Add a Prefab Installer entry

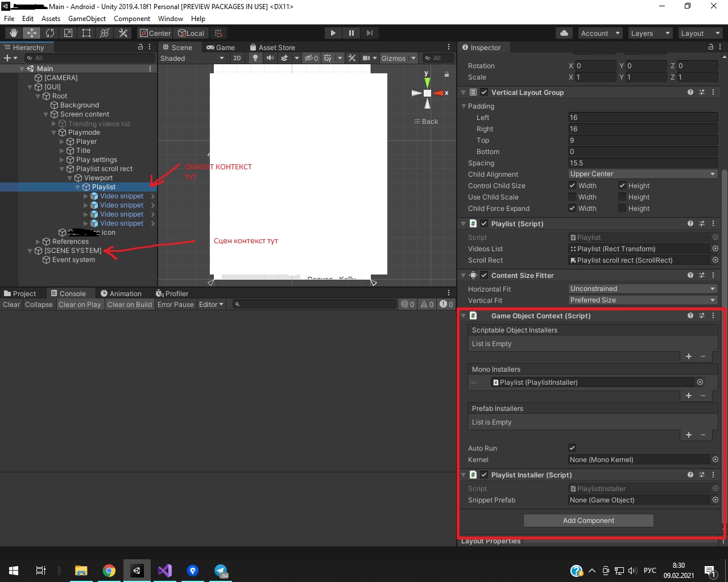(689, 435)
